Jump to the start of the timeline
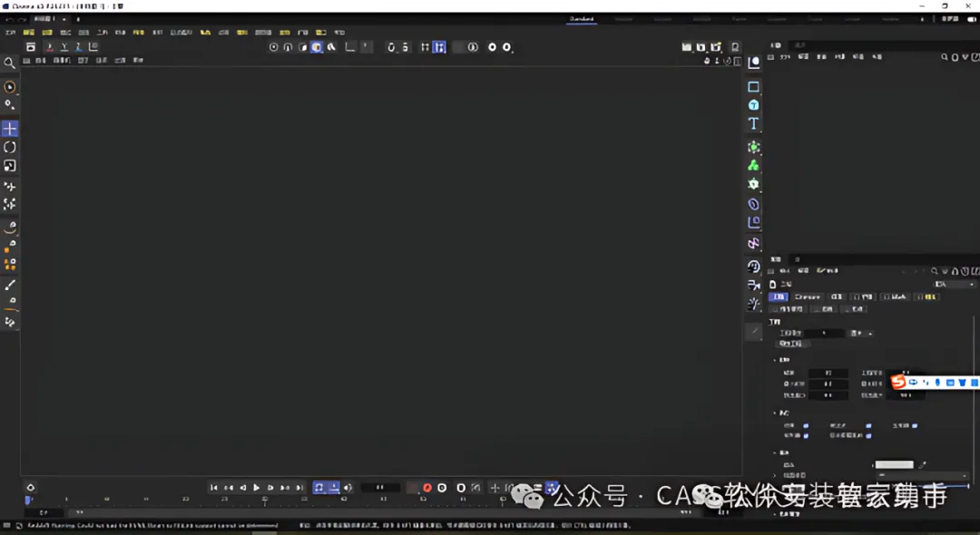Screen dimensions: 980x535 [214, 488]
